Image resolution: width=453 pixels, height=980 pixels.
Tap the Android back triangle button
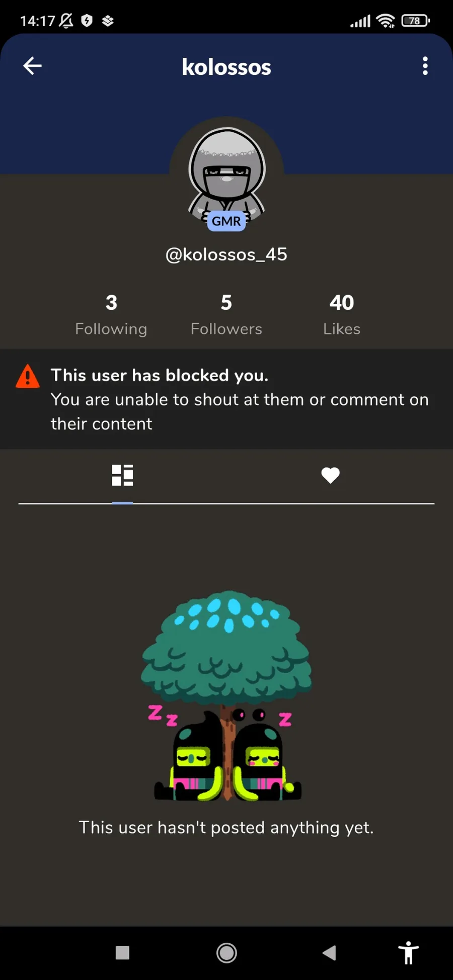click(x=330, y=953)
